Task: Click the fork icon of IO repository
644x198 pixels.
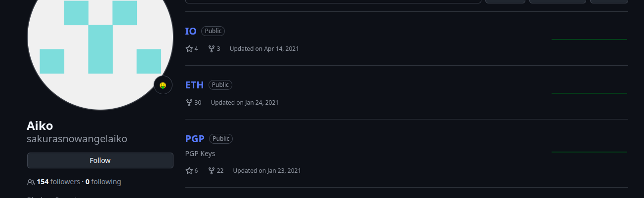Action: (212, 48)
